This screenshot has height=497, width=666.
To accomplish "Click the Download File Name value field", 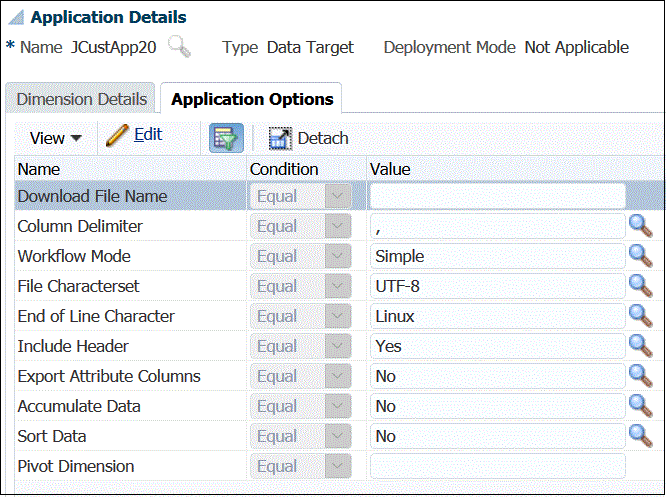I will [497, 196].
